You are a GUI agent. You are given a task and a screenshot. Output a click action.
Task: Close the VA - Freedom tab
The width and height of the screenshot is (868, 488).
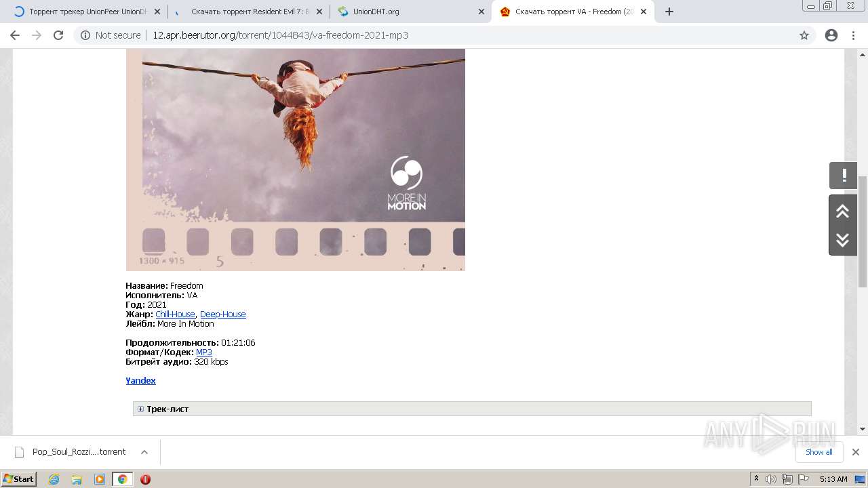pyautogui.click(x=644, y=12)
